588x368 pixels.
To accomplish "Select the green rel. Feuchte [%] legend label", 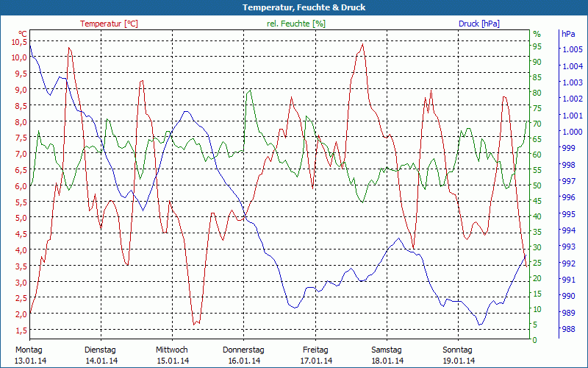I will 296,24.
